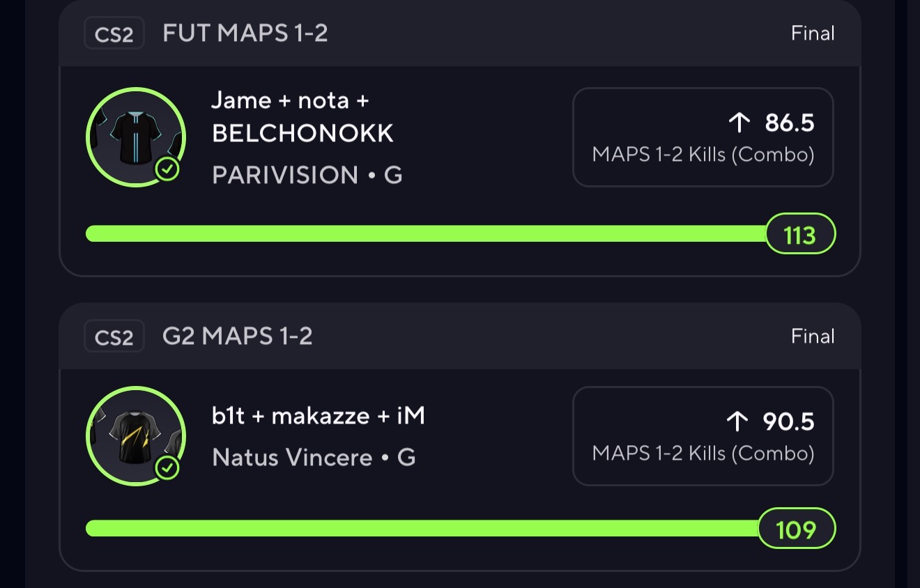Click the CS2 badge beside FUT MAPS 1-2
The image size is (920, 588).
(114, 34)
